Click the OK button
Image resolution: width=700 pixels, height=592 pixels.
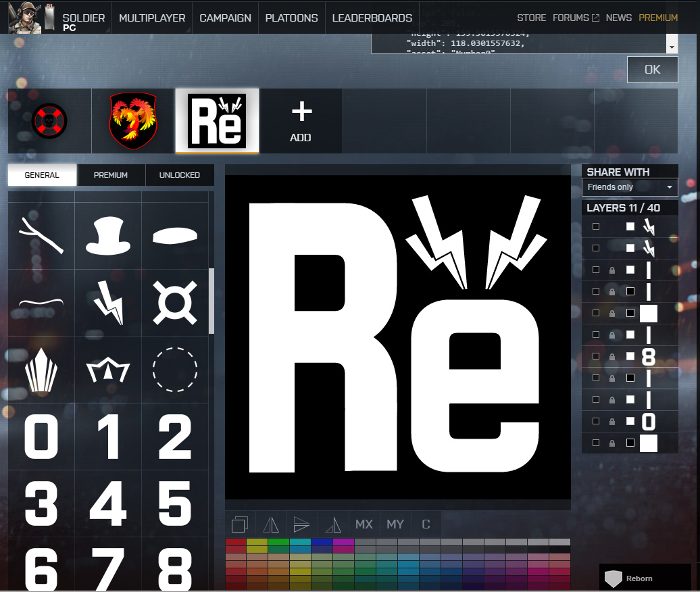coord(652,69)
